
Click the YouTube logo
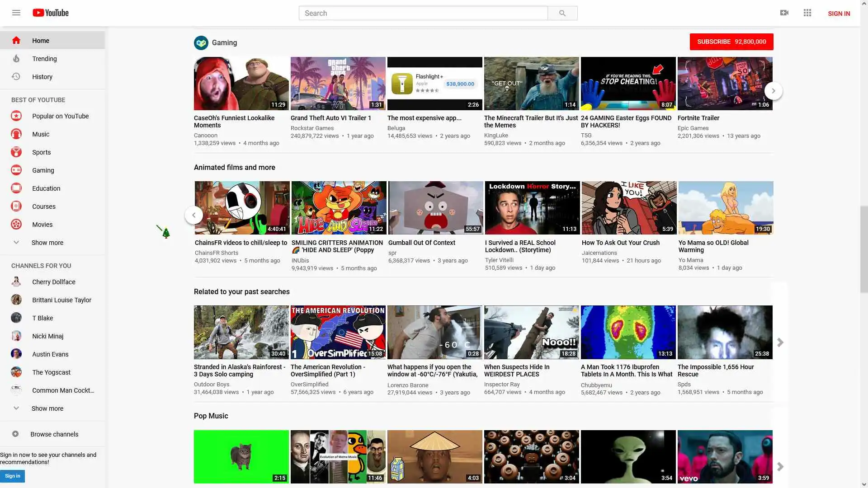pyautogui.click(x=51, y=13)
